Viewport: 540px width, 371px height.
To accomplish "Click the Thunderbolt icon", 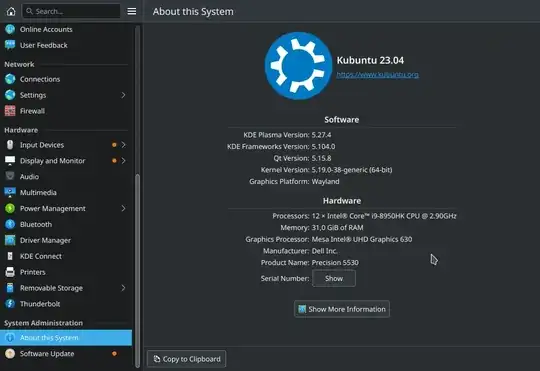I will [10, 304].
